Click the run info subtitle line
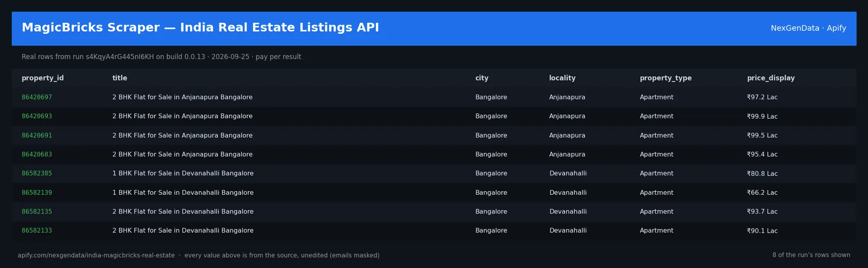This screenshot has height=268, width=868. (x=162, y=57)
